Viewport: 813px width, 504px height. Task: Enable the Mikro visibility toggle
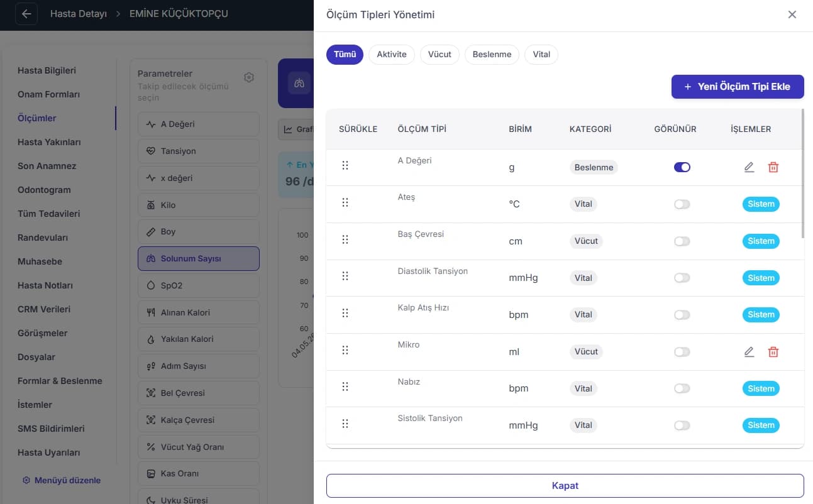coord(682,352)
